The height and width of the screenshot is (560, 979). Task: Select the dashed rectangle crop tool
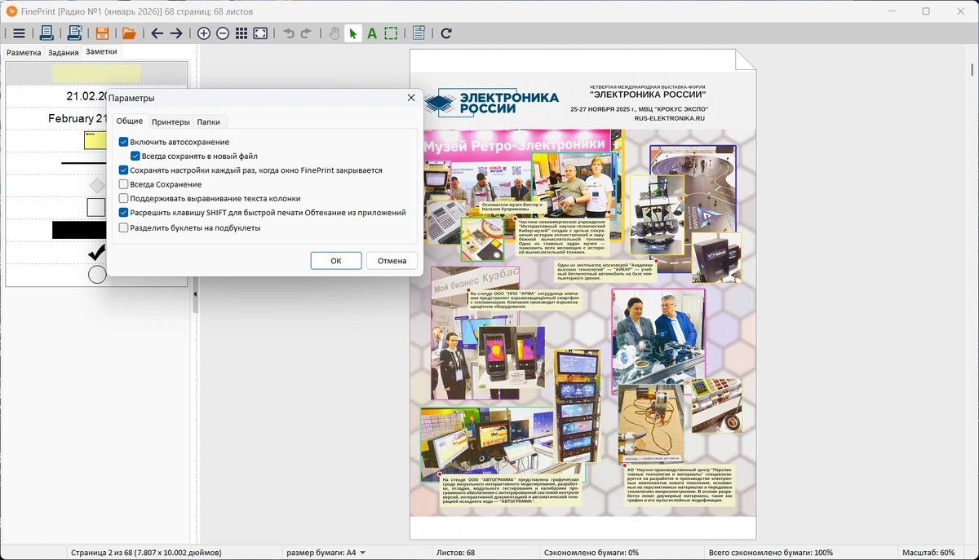[x=391, y=33]
